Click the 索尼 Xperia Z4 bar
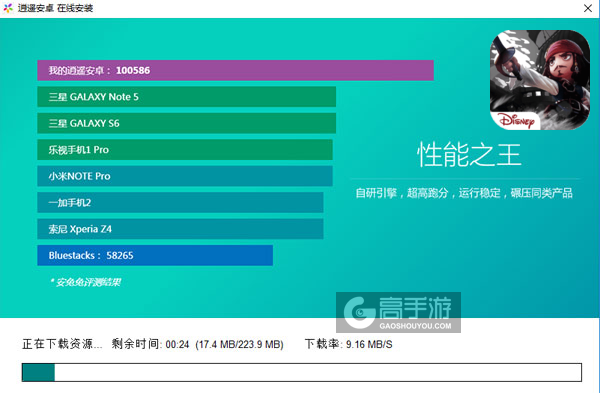 [x=180, y=229]
